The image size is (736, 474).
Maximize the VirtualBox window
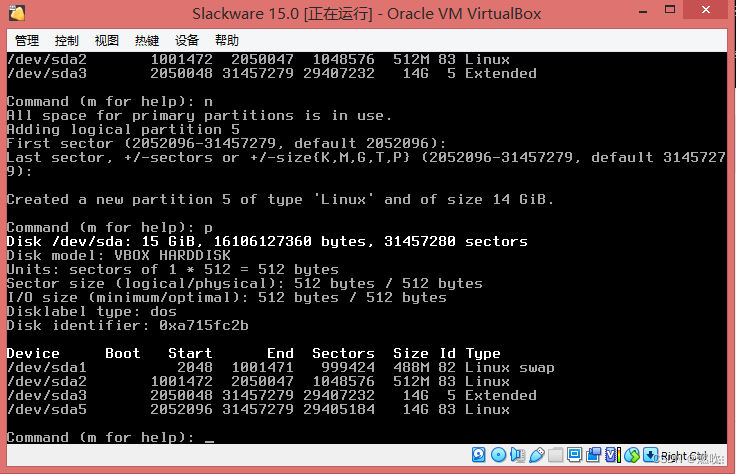[x=670, y=9]
